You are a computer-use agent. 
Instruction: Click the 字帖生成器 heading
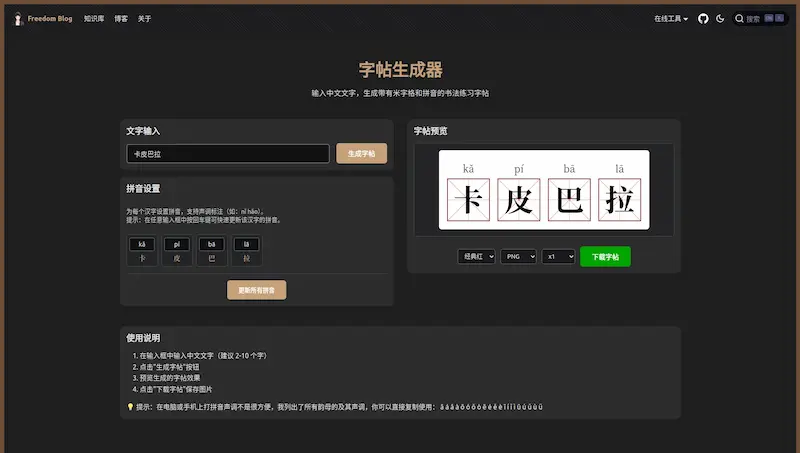pyautogui.click(x=401, y=70)
